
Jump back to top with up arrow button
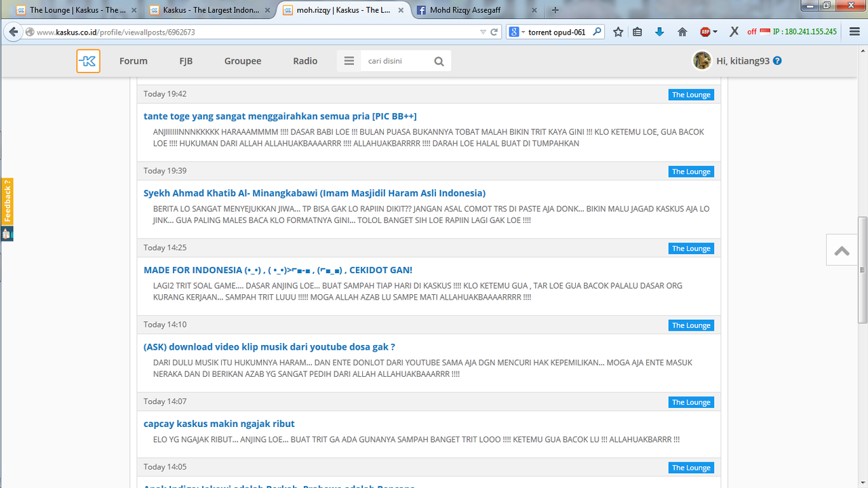842,250
